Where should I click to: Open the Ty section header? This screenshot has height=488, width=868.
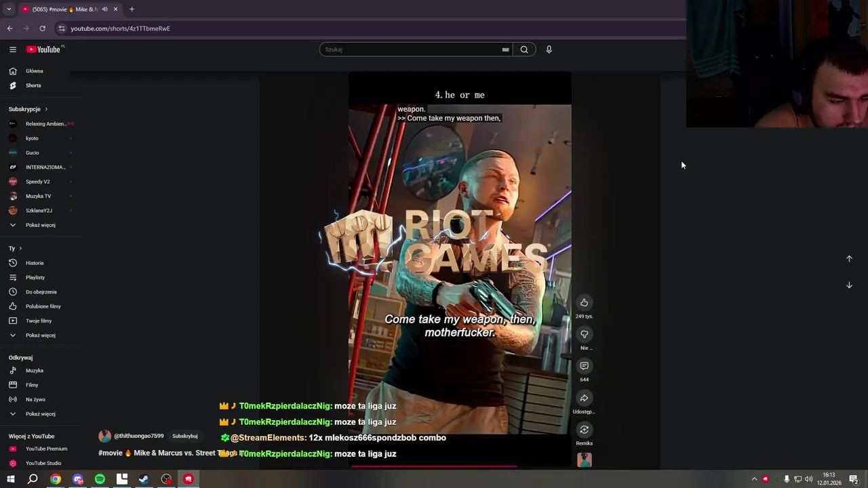click(x=16, y=249)
